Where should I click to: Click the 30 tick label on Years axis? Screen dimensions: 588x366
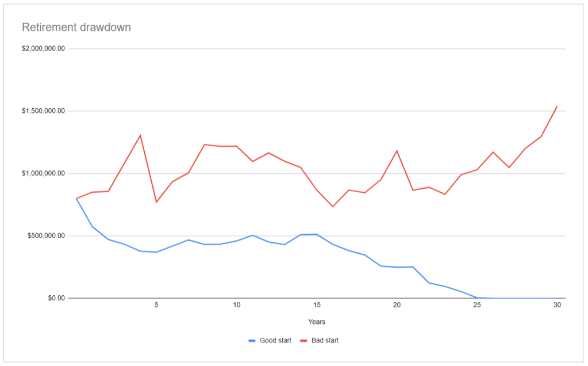coord(557,306)
